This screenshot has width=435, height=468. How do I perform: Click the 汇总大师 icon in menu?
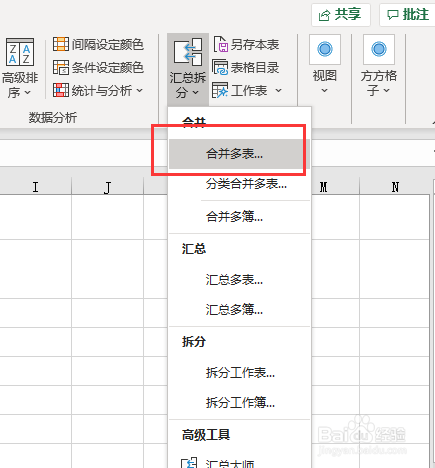(189, 463)
